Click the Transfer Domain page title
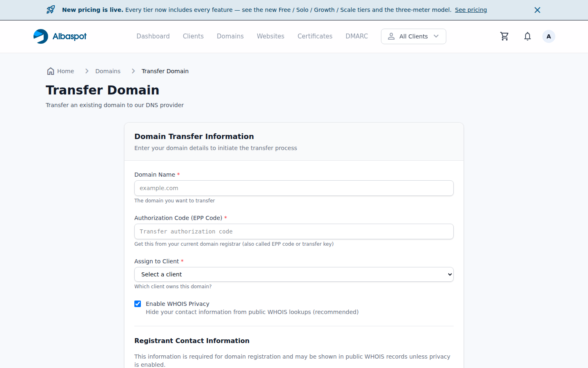588x368 pixels. (x=102, y=90)
